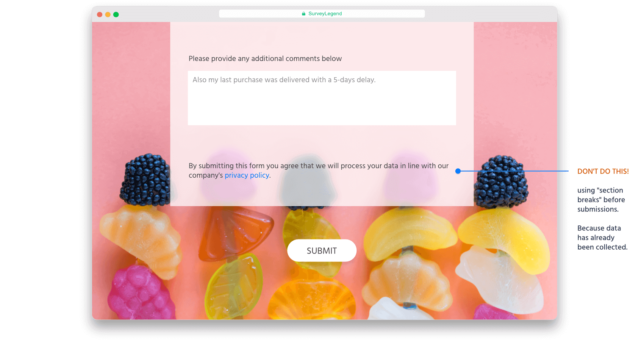Click the left blackberry candy
Screen dimensions: 644x341
(x=145, y=180)
